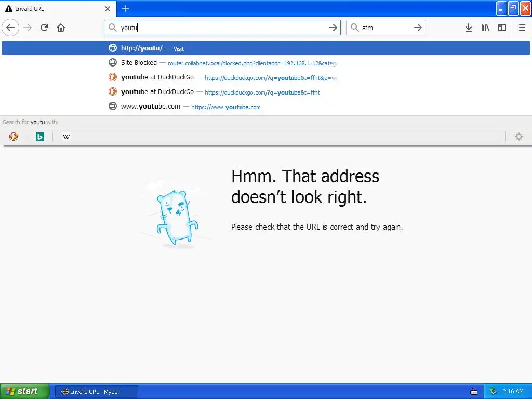This screenshot has width=532, height=399.
Task: Open the Windows Start menu
Action: tap(25, 391)
